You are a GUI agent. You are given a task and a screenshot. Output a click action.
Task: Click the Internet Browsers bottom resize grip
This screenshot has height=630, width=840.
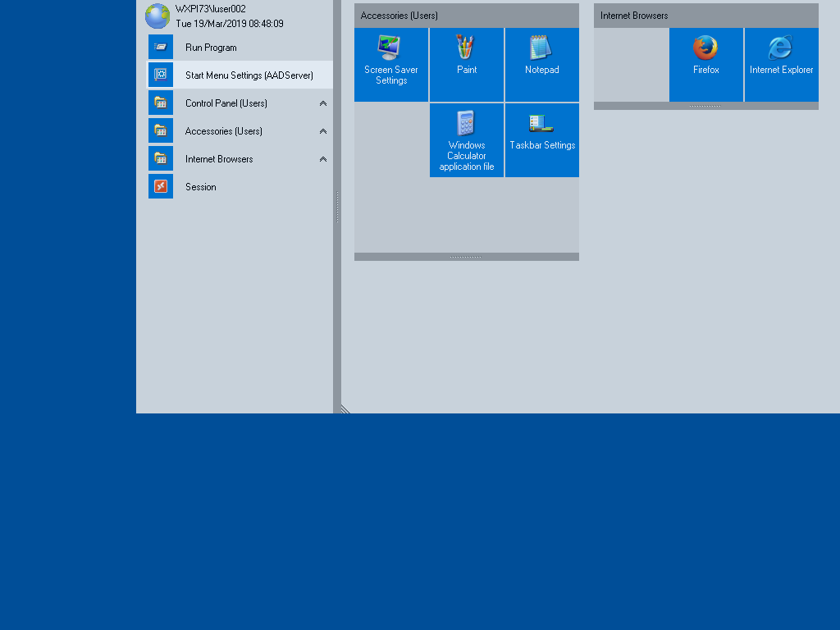(x=705, y=106)
